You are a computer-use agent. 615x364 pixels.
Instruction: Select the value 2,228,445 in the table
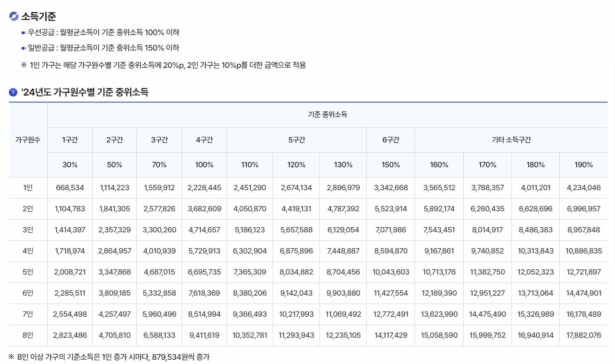click(204, 187)
